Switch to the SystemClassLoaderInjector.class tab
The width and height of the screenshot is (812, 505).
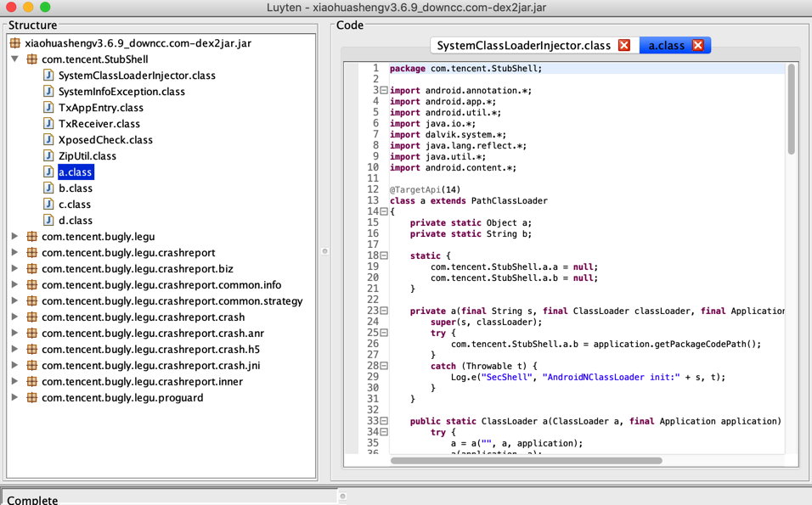point(523,46)
